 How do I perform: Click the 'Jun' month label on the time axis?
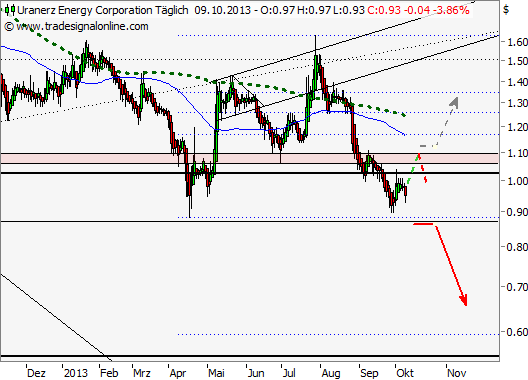pyautogui.click(x=256, y=373)
